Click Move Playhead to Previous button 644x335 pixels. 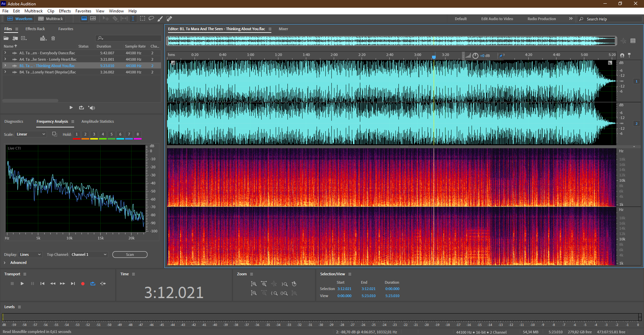[42, 284]
